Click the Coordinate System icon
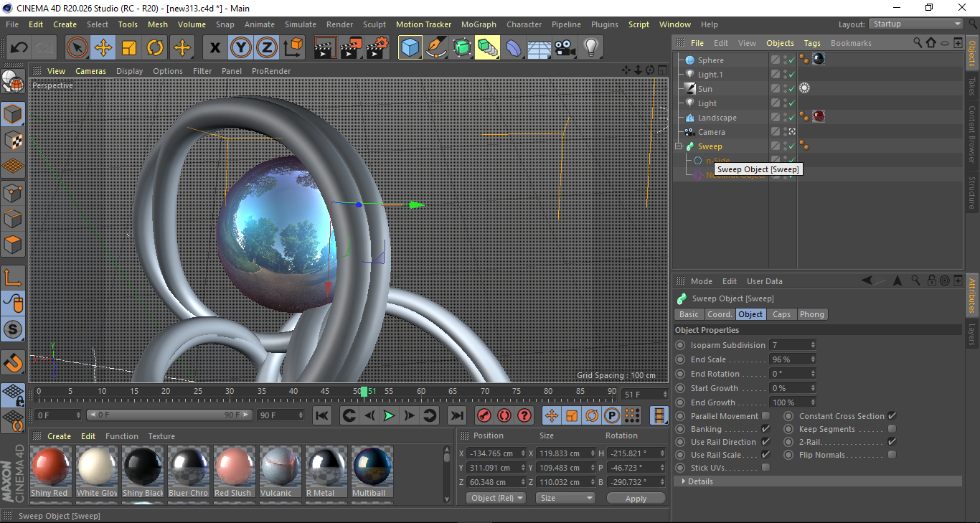 click(x=292, y=48)
